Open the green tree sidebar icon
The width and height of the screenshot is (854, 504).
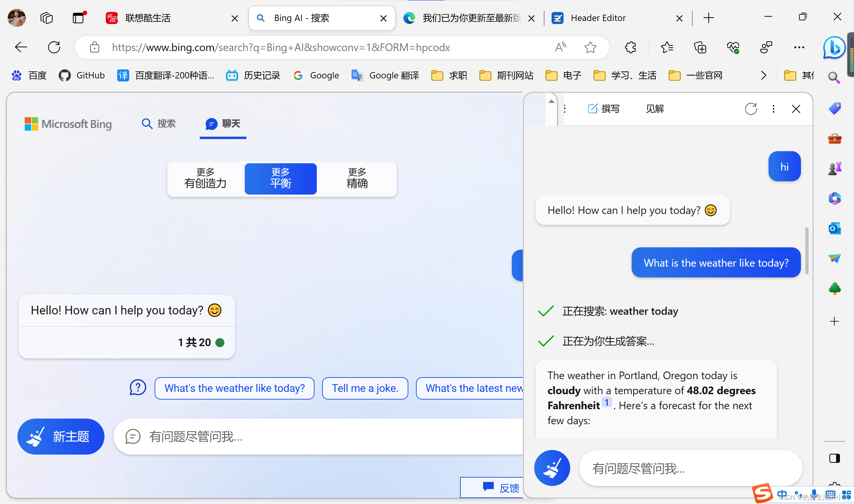point(835,289)
